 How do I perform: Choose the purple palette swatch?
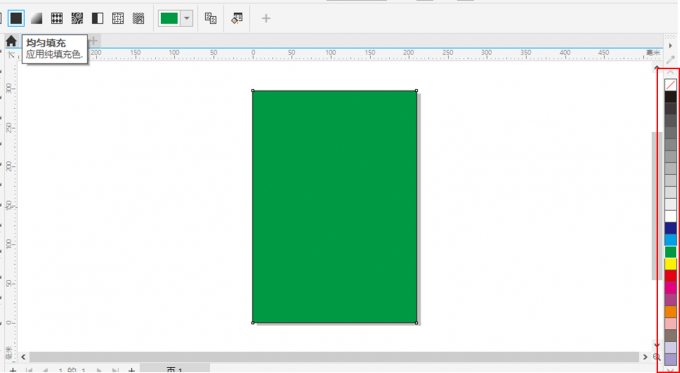[670, 300]
